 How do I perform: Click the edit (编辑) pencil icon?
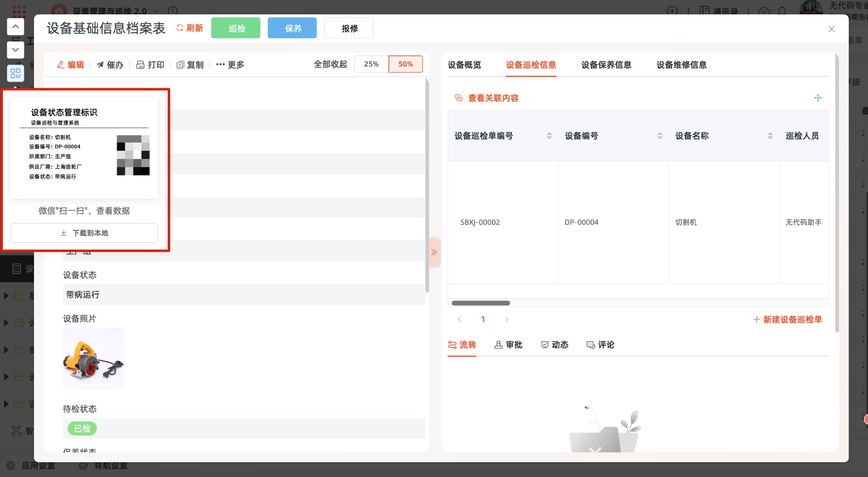61,65
